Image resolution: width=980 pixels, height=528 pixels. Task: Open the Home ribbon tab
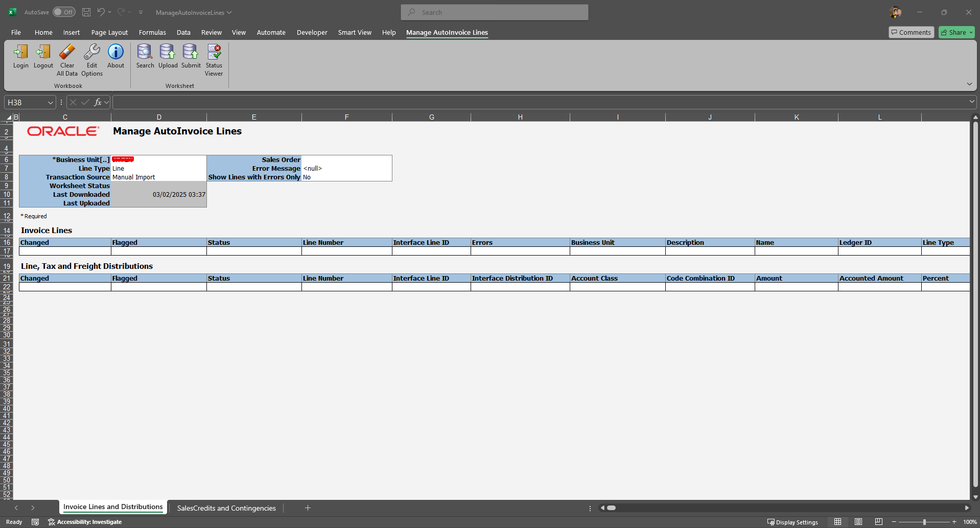tap(43, 32)
